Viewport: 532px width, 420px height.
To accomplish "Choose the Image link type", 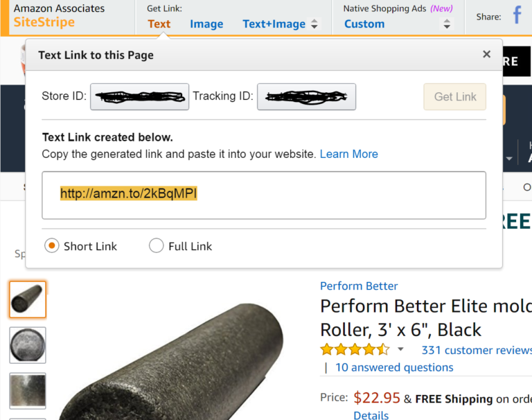I will (x=206, y=24).
